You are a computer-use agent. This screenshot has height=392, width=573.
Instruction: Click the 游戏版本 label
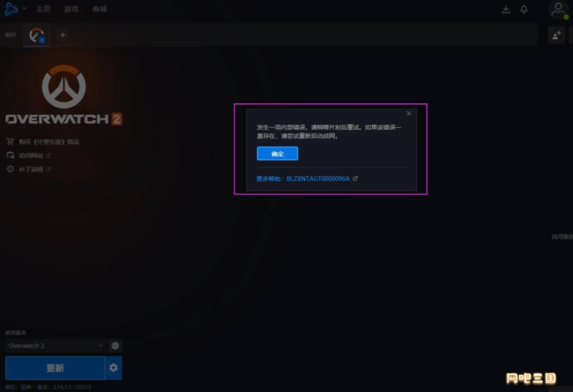16,333
